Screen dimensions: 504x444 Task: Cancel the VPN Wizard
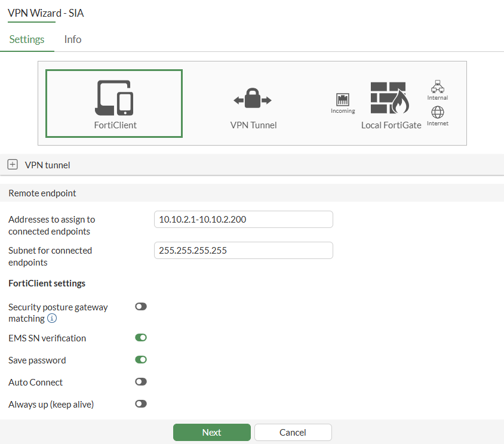click(x=293, y=432)
